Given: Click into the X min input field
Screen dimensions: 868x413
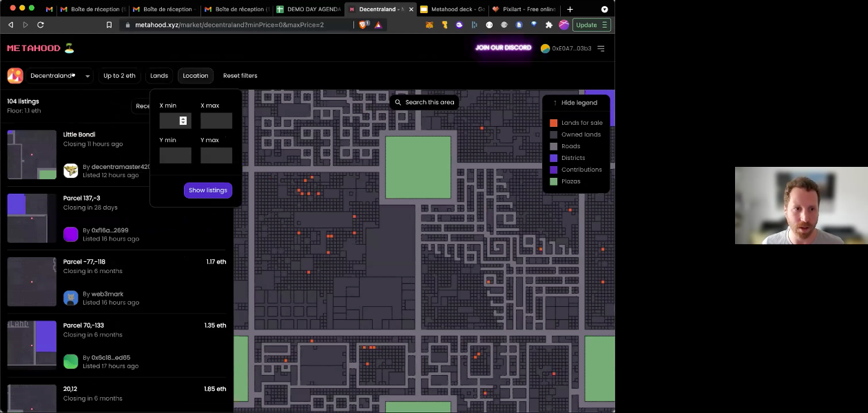Looking at the screenshot, I should pyautogui.click(x=175, y=121).
